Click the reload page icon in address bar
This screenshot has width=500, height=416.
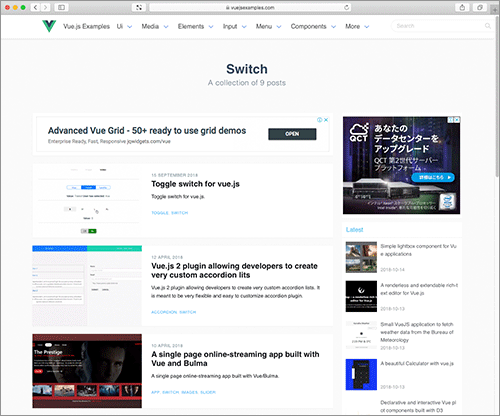[x=347, y=7]
